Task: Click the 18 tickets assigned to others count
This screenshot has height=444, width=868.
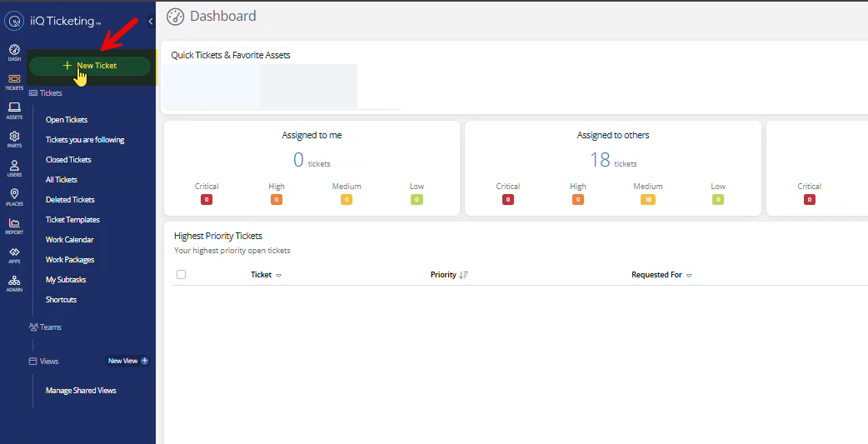Action: tap(600, 160)
